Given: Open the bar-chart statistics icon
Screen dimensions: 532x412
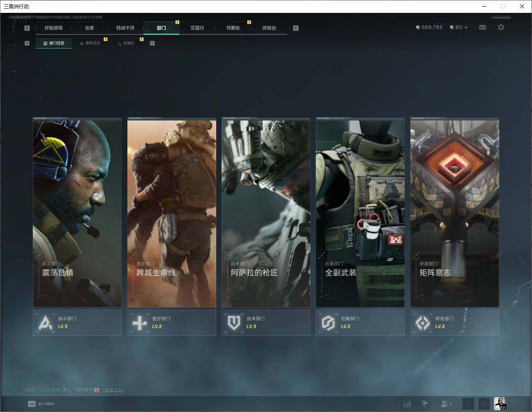Looking at the screenshot, I should (408, 404).
